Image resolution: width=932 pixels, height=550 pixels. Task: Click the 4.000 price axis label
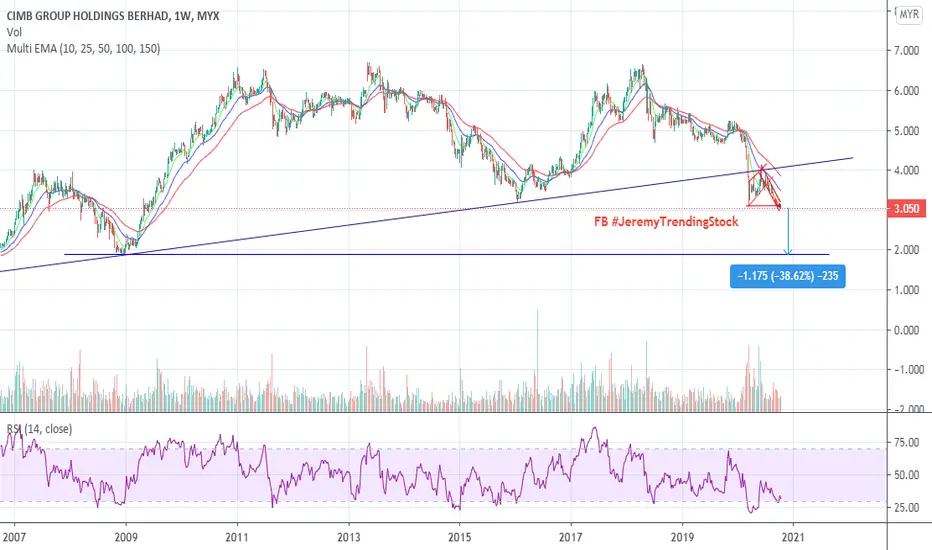point(906,171)
